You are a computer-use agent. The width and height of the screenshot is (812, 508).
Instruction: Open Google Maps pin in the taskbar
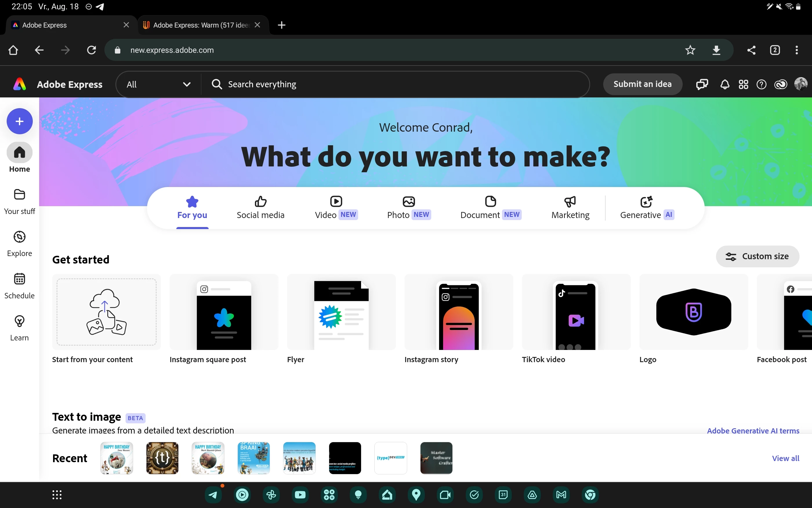click(x=416, y=495)
